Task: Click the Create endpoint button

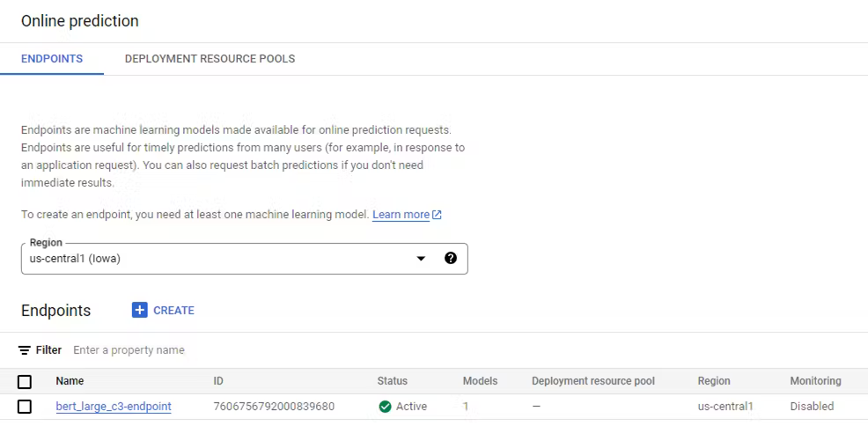Action: coord(164,310)
